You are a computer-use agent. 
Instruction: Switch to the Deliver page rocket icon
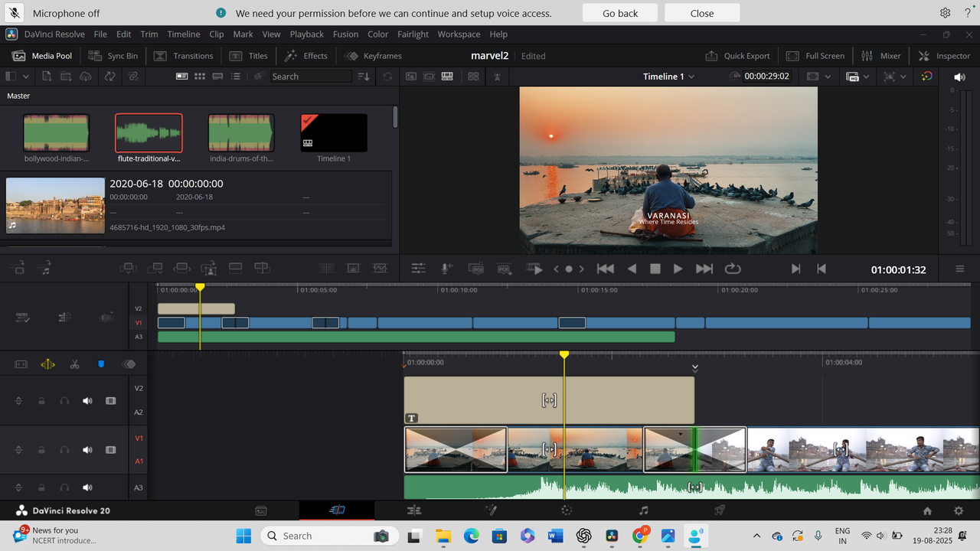click(x=720, y=510)
